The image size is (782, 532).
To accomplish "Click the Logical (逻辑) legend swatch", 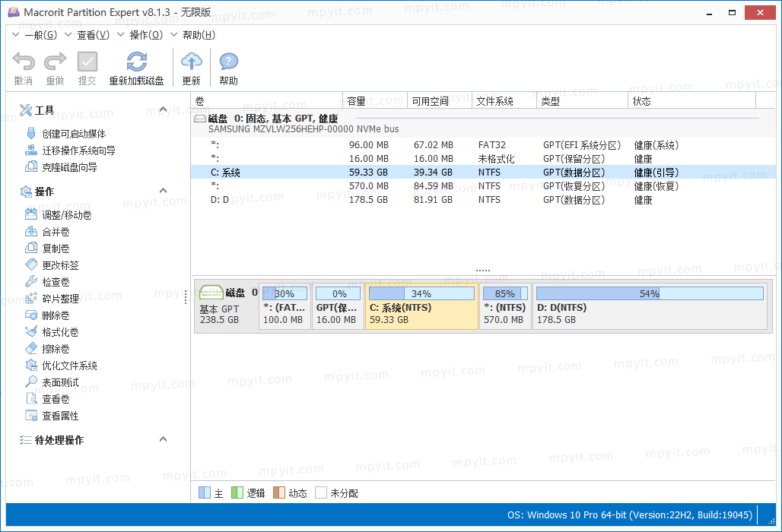I will (x=237, y=492).
